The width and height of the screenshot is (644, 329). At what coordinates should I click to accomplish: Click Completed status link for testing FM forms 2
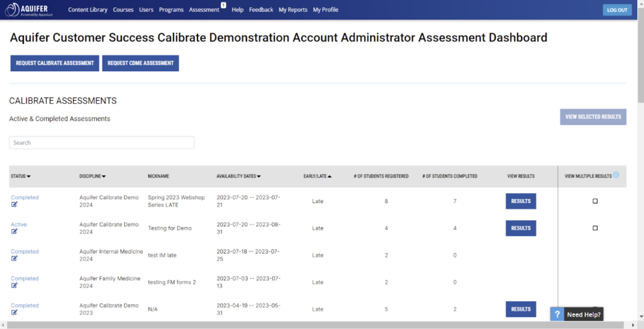coord(25,279)
